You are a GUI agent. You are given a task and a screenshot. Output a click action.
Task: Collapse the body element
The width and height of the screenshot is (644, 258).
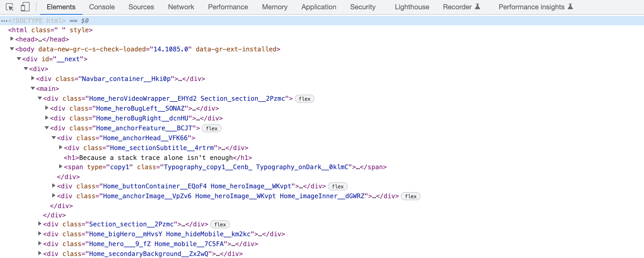pos(12,49)
